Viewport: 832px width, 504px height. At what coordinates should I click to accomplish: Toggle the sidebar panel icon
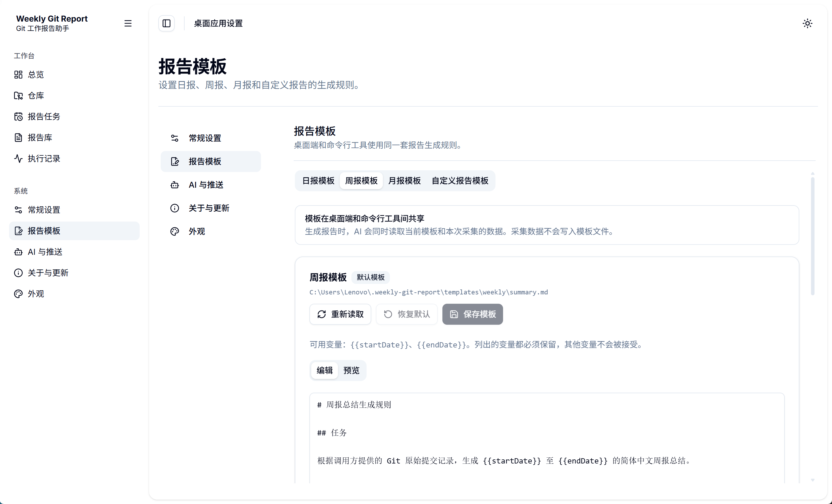click(x=167, y=23)
